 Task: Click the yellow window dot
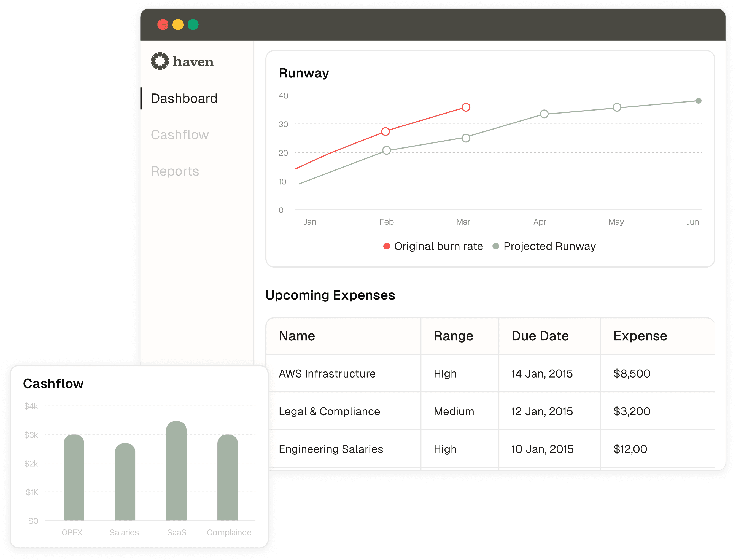(x=178, y=25)
